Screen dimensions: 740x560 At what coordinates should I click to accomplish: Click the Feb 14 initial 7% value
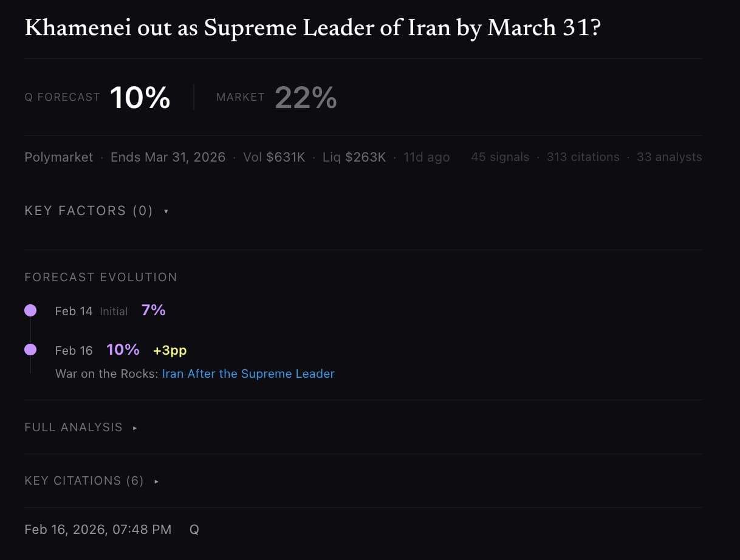point(153,310)
